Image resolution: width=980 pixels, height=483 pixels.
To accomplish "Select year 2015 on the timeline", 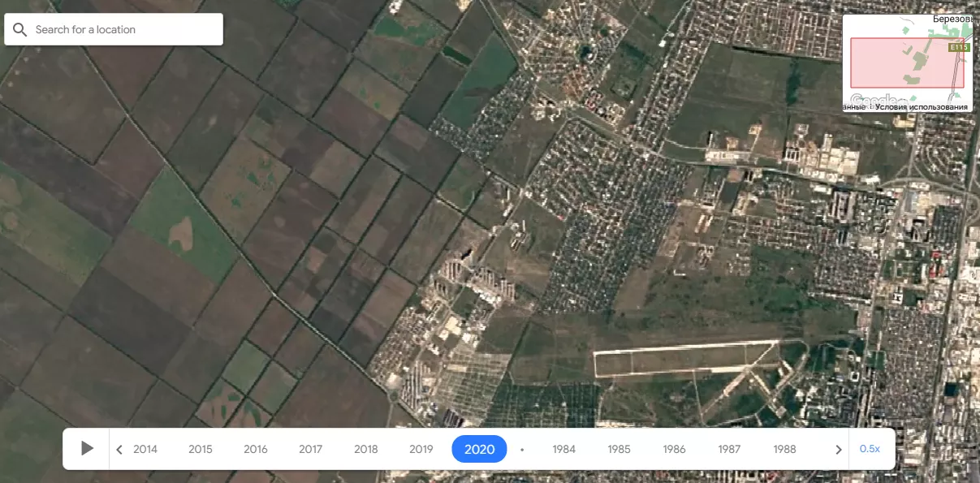I will 201,449.
